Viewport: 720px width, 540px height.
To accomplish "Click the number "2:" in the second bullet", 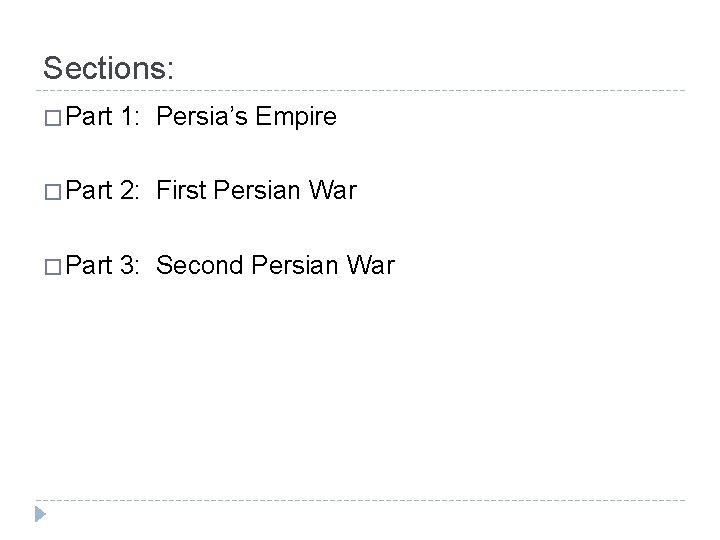I will tap(129, 191).
